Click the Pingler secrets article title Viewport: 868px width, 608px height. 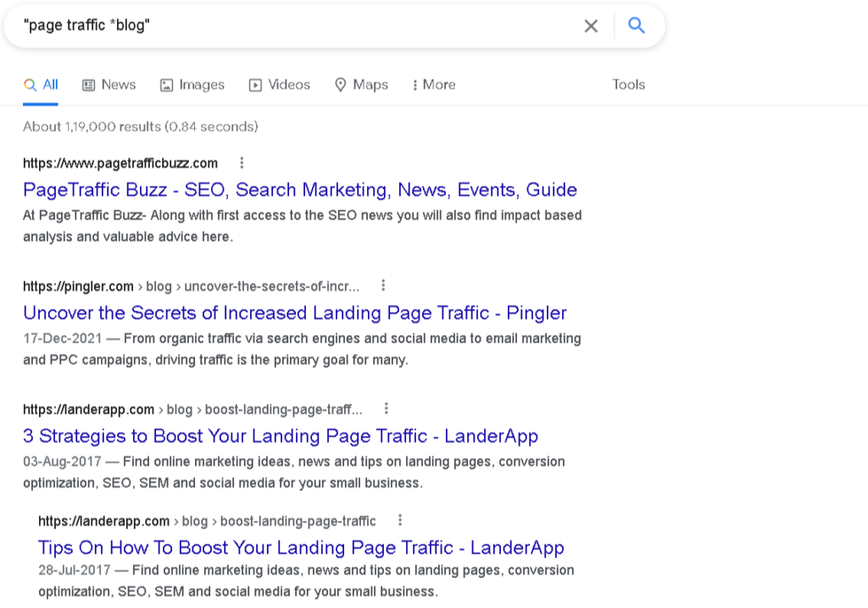(x=294, y=313)
